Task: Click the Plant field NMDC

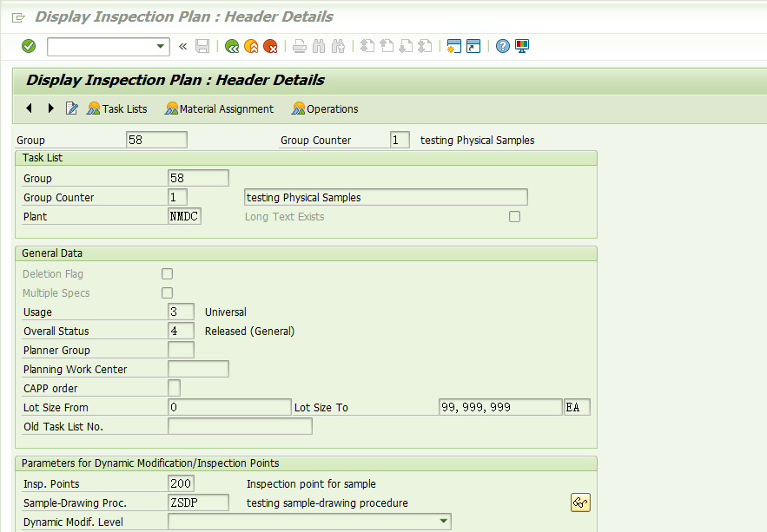Action: 184,216
